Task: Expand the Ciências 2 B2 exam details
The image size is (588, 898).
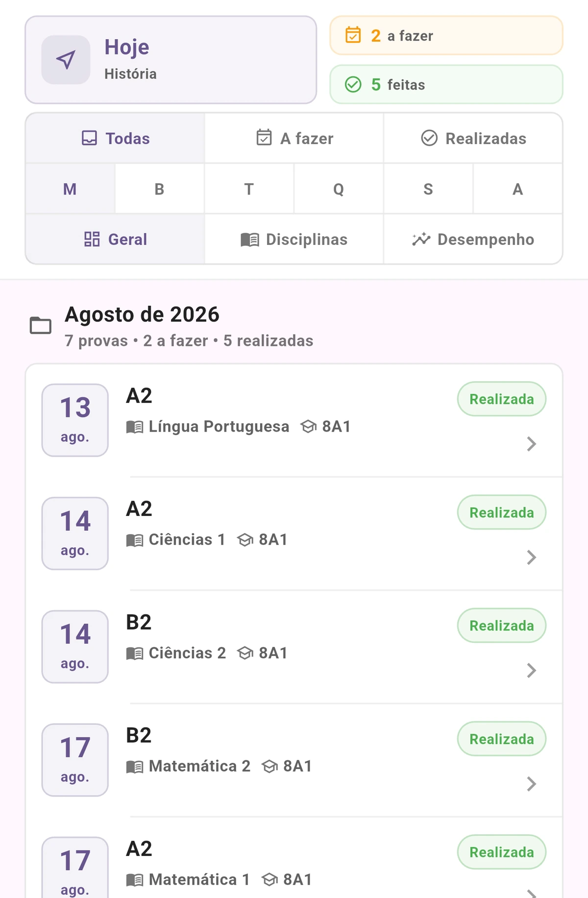Action: point(532,670)
